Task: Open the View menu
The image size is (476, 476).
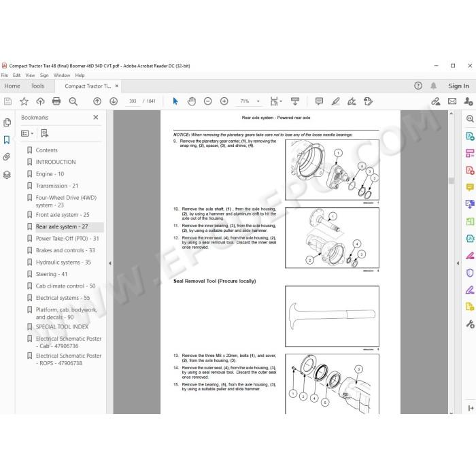Action: click(30, 75)
